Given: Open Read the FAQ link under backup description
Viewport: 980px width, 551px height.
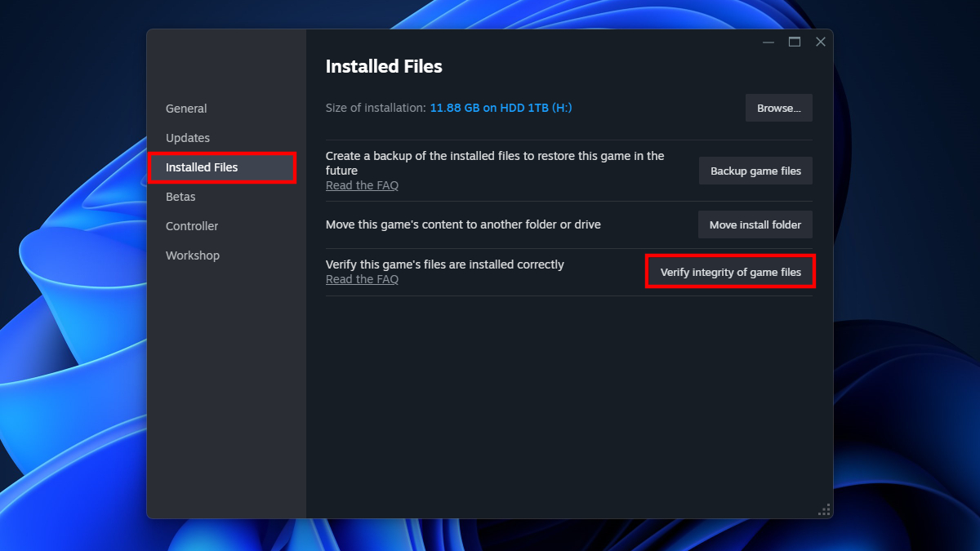Looking at the screenshot, I should [362, 185].
